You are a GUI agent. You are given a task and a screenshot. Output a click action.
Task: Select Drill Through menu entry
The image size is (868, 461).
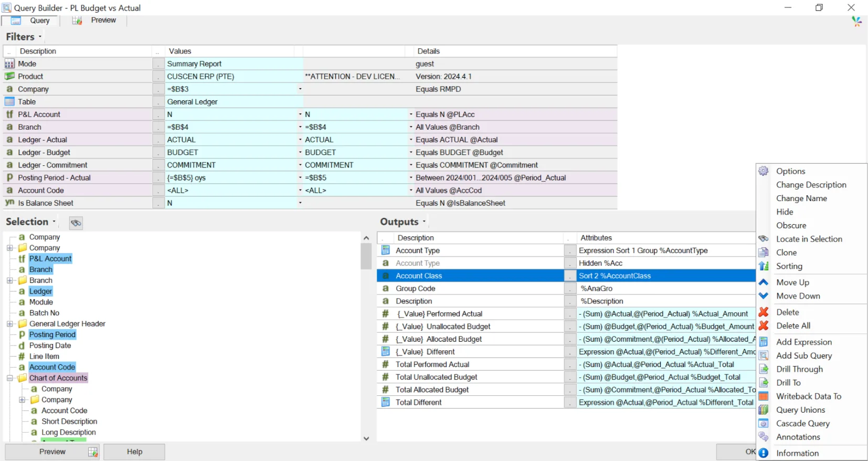799,369
